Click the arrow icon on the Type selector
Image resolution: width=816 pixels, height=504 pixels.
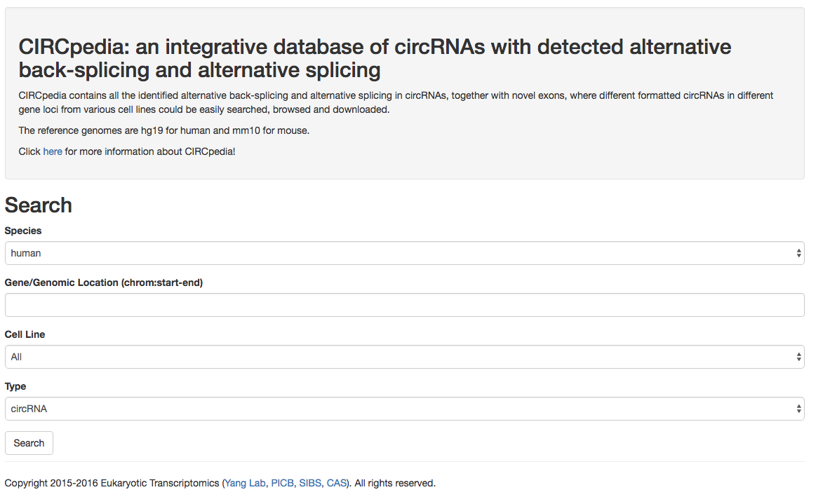(x=798, y=409)
